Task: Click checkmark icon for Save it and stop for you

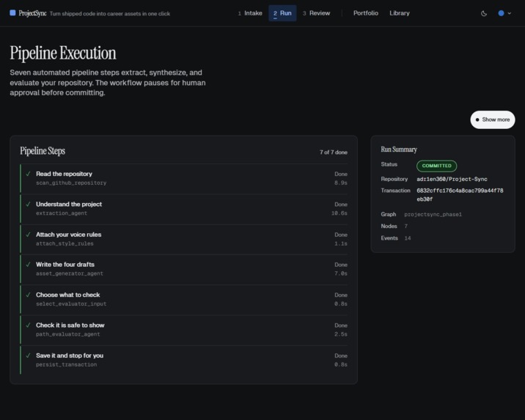Action: (28, 355)
